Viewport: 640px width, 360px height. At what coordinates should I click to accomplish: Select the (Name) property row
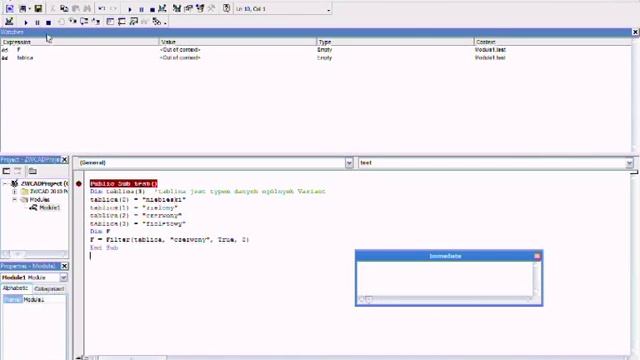point(33,300)
